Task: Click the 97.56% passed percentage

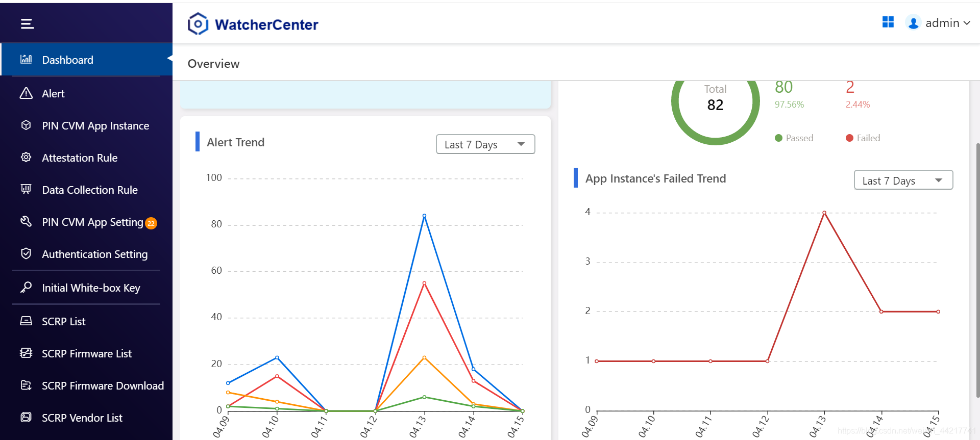Action: point(789,104)
